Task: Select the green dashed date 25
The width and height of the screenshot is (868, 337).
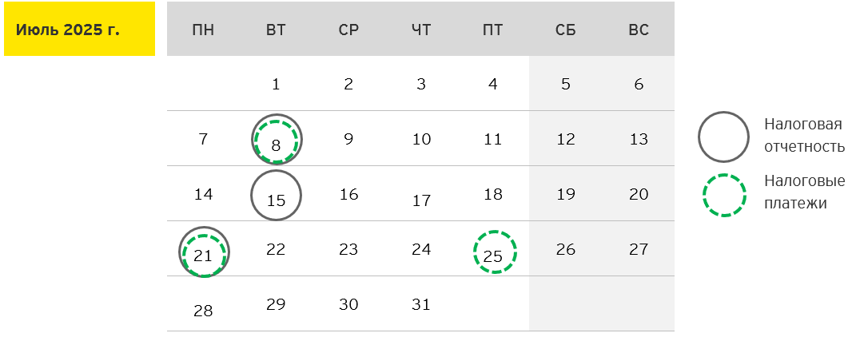Action: pos(494,252)
